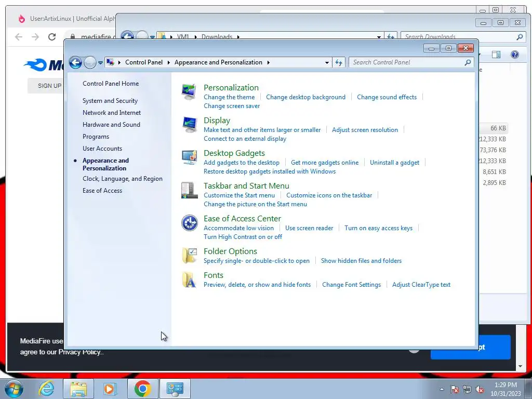Expand the Control Panel address history dropdown
Viewport: 532px width, 399px height.
[327, 63]
